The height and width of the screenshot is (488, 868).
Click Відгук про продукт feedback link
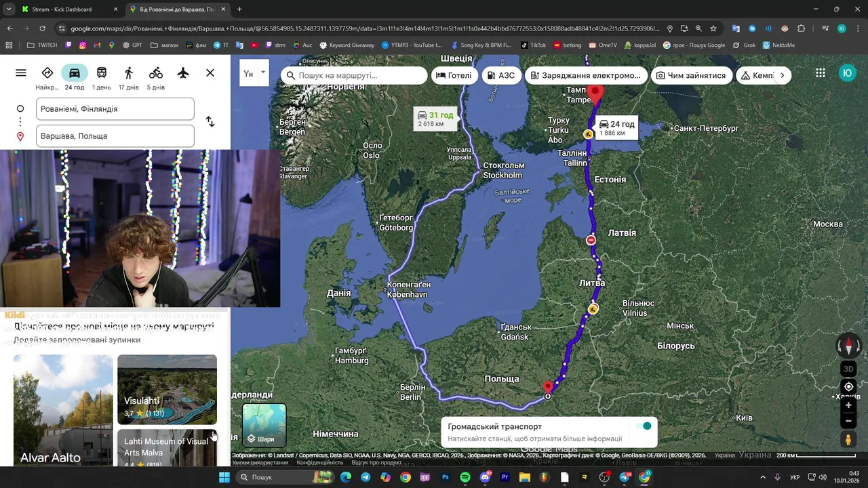pos(376,463)
